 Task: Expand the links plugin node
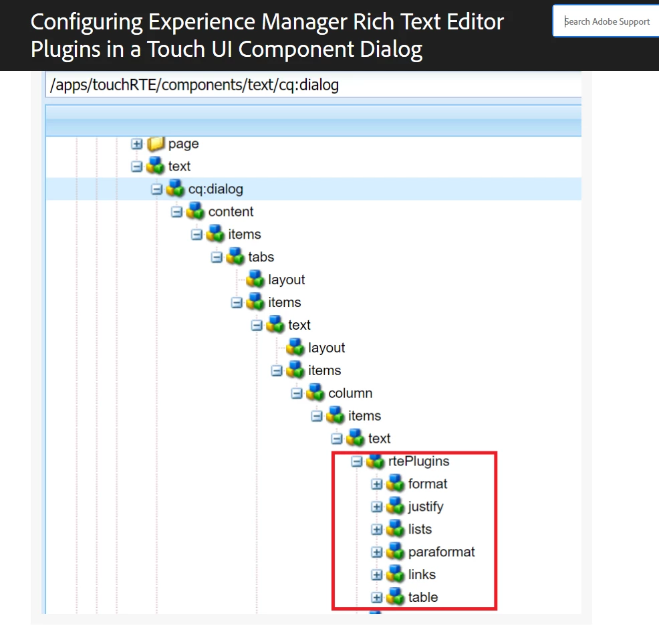tap(376, 575)
